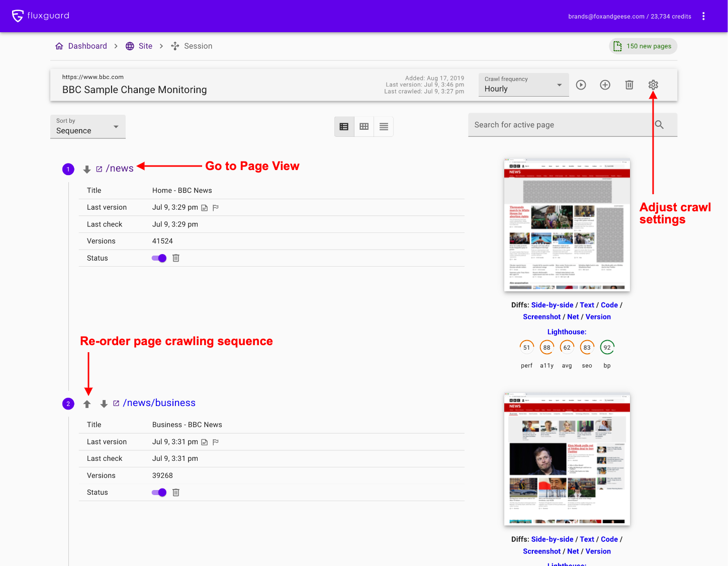Open Net diff for /news
This screenshot has width=728, height=566.
click(x=573, y=317)
